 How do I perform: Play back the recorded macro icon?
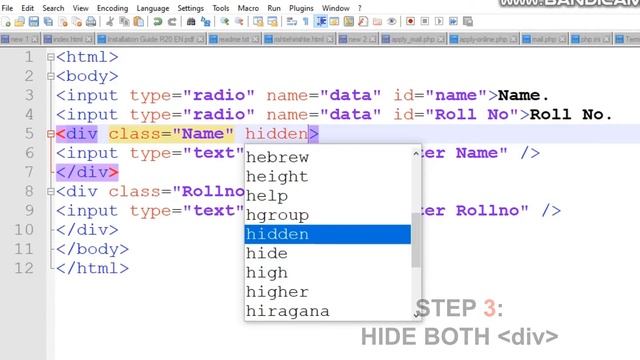click(x=439, y=21)
